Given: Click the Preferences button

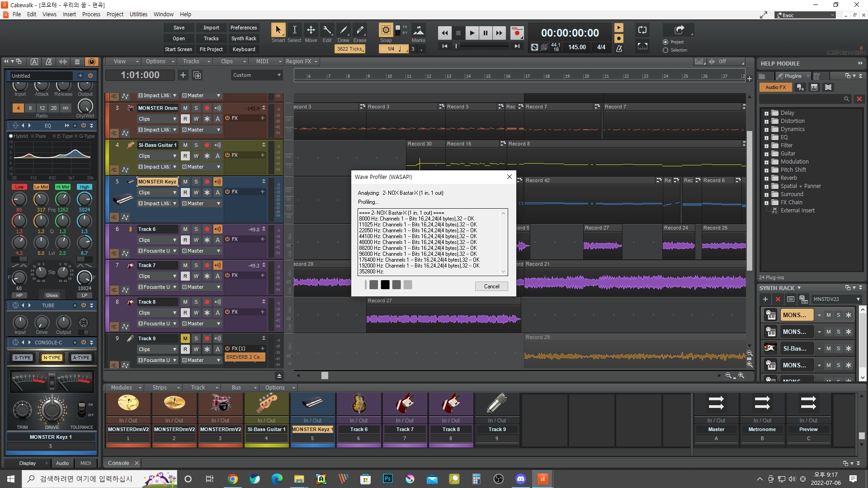Looking at the screenshot, I should point(244,28).
